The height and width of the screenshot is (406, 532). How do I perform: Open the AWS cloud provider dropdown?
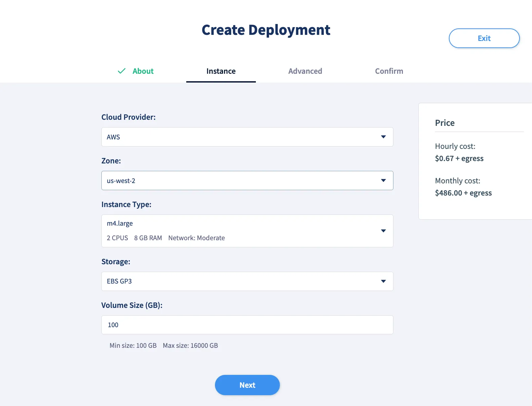237,137
